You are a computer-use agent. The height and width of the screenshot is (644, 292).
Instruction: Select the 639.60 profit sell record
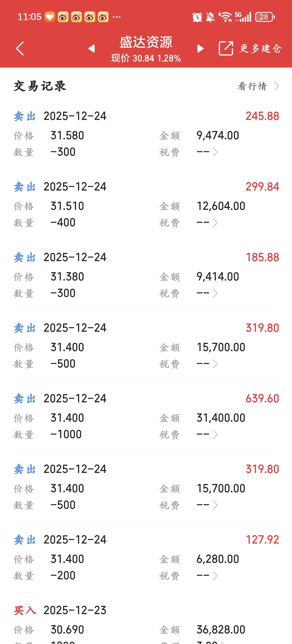[x=146, y=416]
